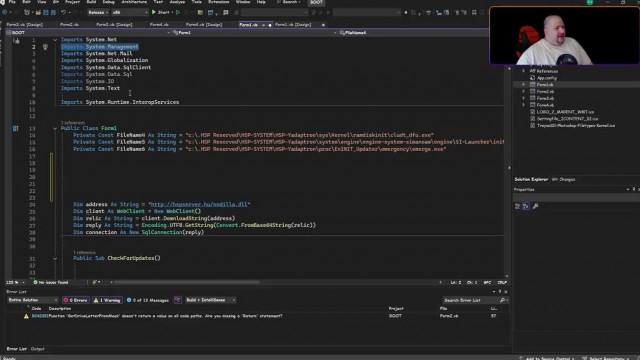Image resolution: width=640 pixels, height=360 pixels.
Task: Click the BC42353 error code link
Action: [x=40, y=316]
